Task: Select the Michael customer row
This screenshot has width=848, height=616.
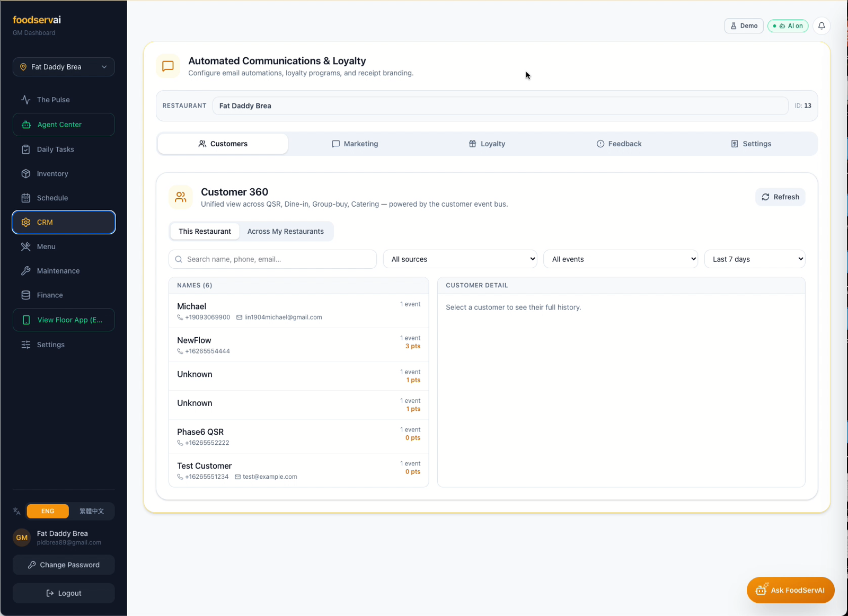Action: click(298, 311)
